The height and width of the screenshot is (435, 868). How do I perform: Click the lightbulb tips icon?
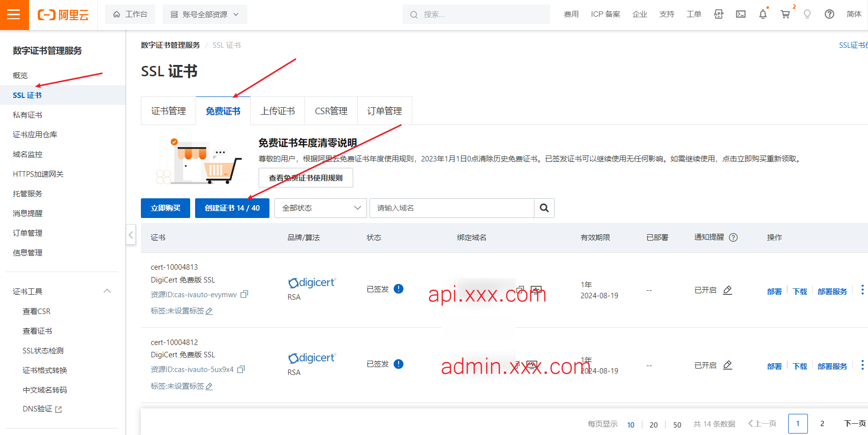[x=807, y=14]
